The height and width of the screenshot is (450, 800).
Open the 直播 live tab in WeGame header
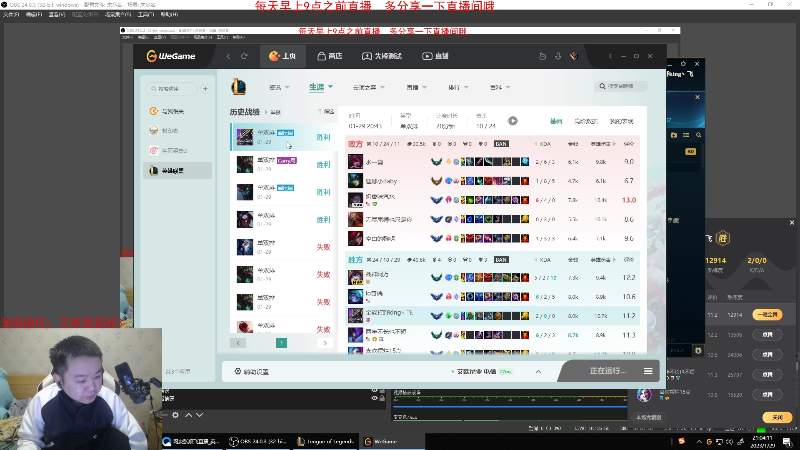click(x=435, y=56)
